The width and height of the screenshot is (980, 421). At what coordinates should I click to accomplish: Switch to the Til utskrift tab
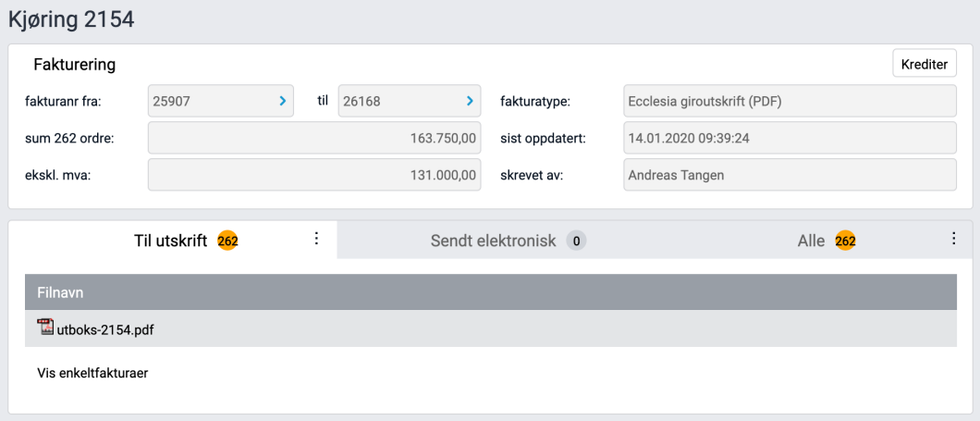point(173,241)
